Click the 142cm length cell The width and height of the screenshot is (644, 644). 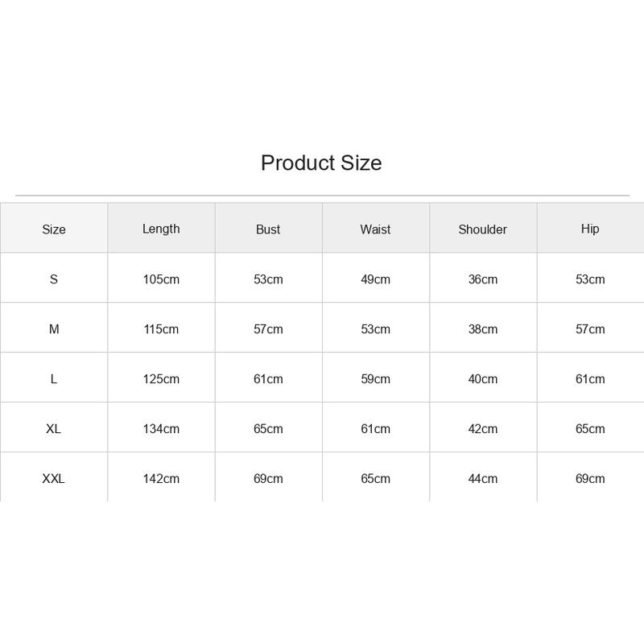[x=161, y=478]
